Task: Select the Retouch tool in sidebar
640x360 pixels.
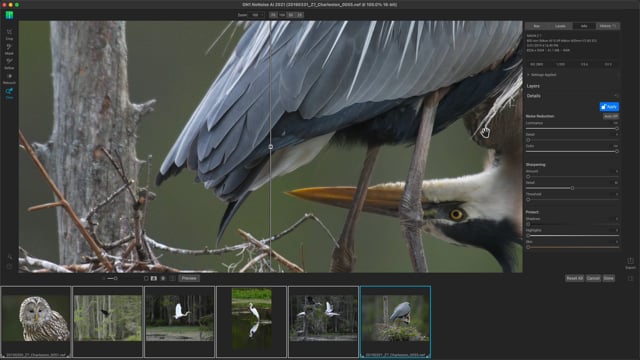Action: point(9,78)
